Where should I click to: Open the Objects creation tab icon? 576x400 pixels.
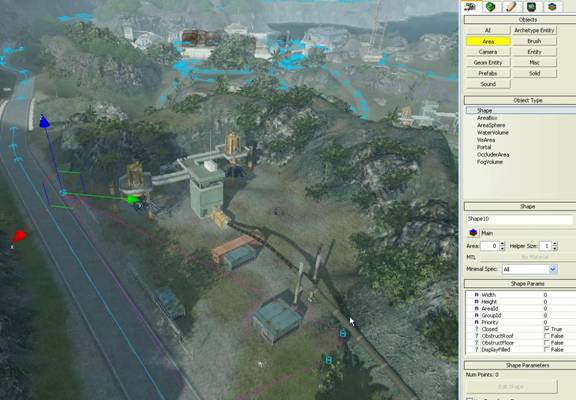tap(471, 6)
